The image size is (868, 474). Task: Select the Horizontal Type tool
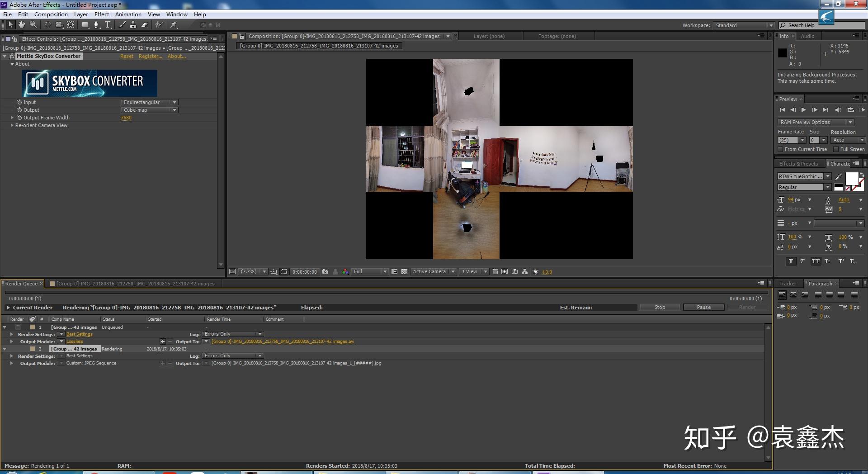(108, 25)
